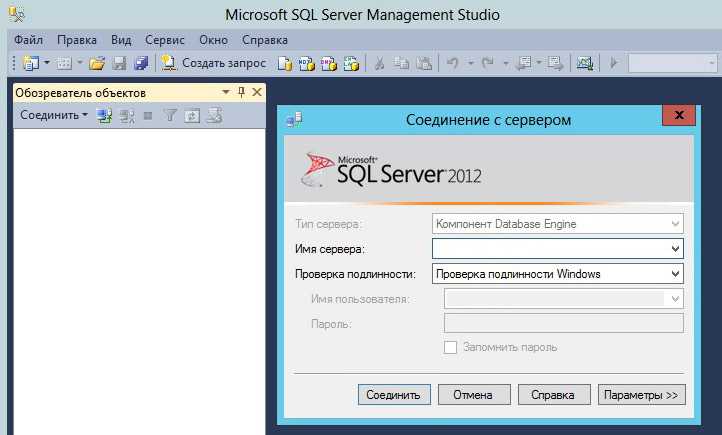Click the Paste toolbar icon
722x435 pixels.
point(424,63)
